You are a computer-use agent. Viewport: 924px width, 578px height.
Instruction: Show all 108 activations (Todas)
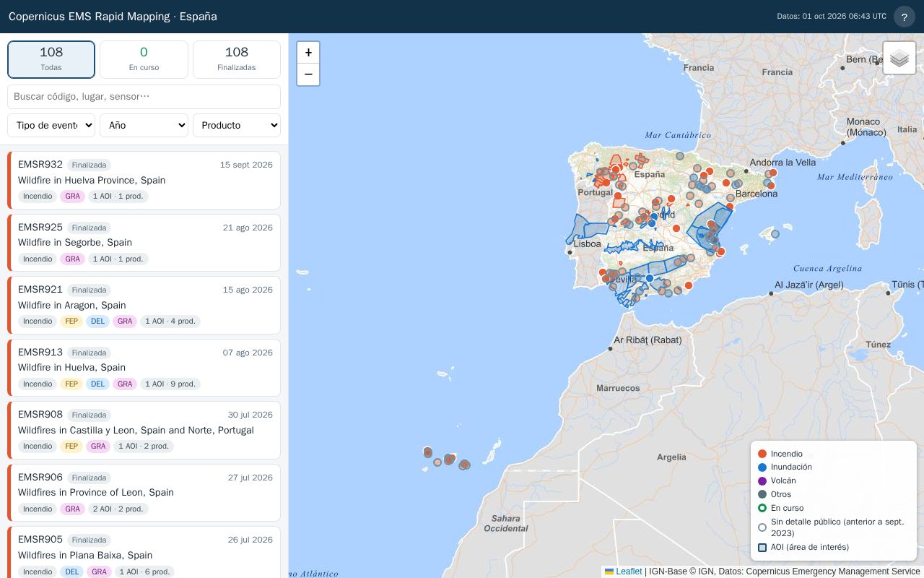51,59
